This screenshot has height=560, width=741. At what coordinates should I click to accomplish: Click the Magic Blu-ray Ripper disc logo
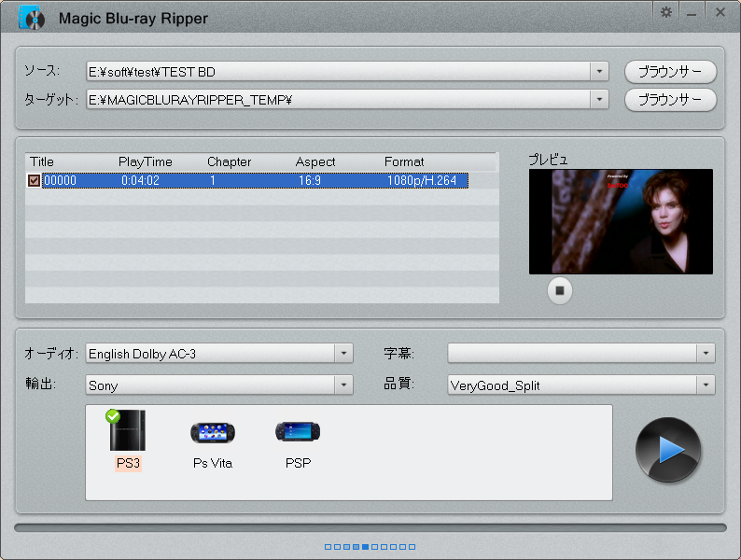tap(32, 18)
